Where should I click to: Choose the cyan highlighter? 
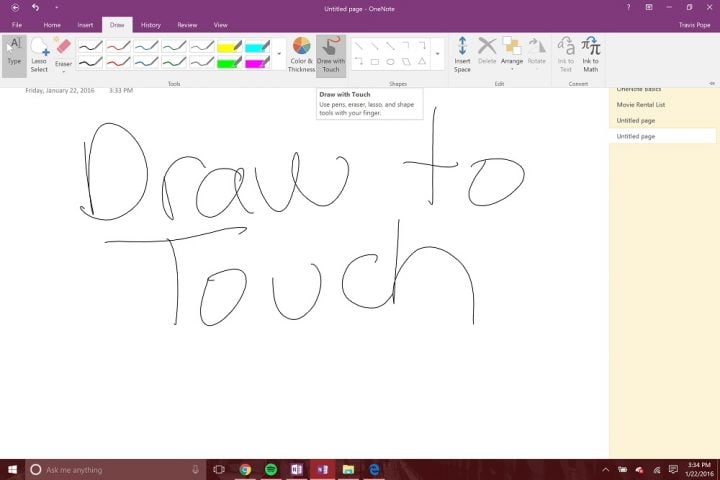tap(258, 46)
